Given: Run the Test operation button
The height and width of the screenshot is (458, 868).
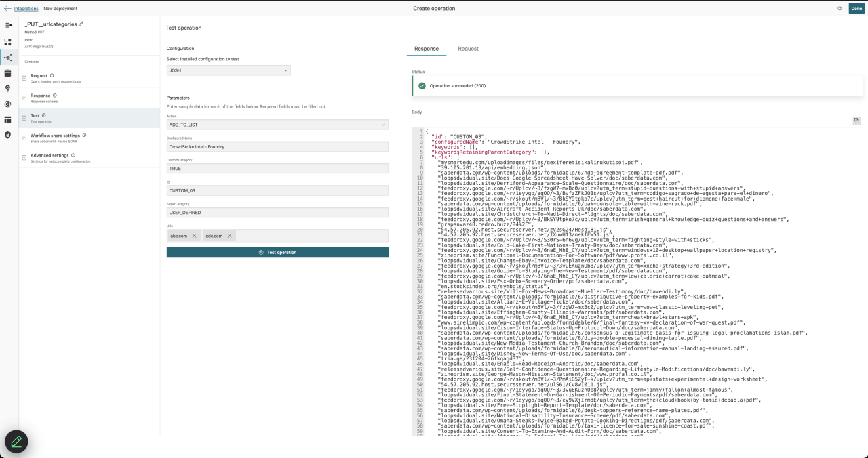Looking at the screenshot, I should click(277, 252).
